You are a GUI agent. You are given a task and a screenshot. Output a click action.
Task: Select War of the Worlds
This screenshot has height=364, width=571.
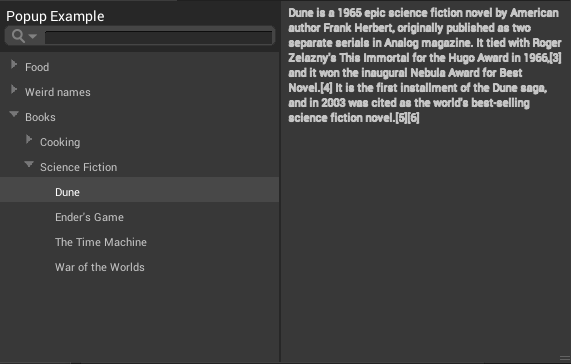(100, 267)
